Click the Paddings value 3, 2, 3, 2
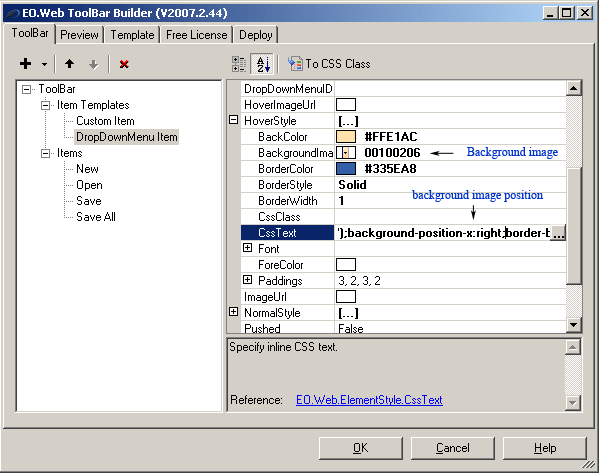This screenshot has width=599, height=473. point(359,281)
